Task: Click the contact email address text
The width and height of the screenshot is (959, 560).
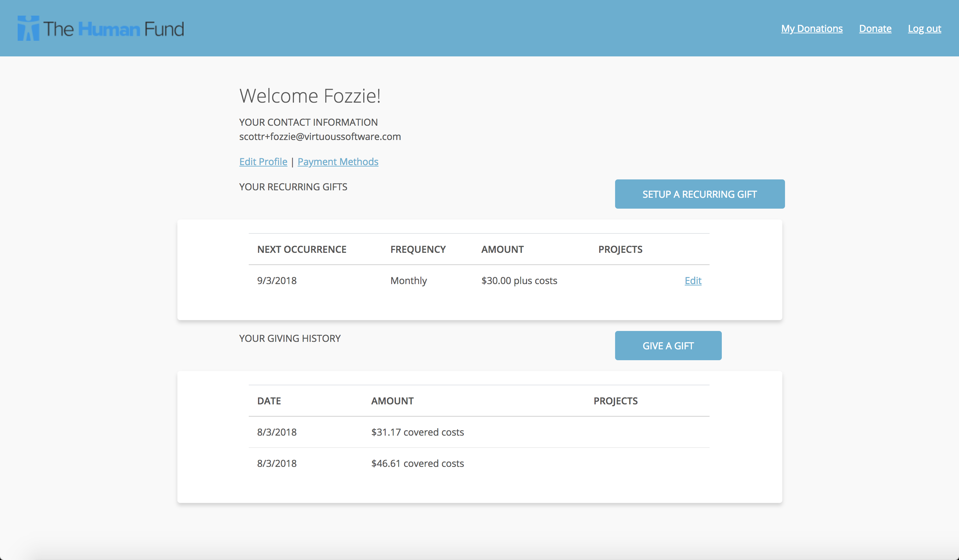Action: [320, 137]
